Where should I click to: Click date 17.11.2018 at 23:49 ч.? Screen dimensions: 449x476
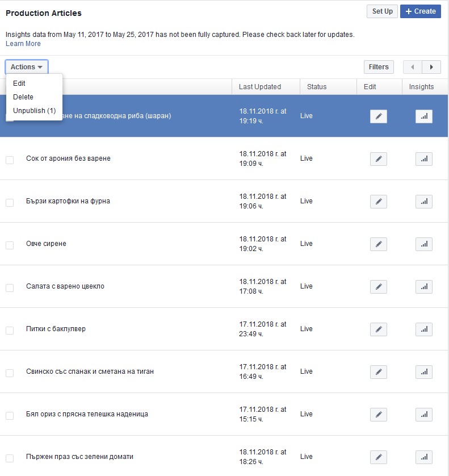coord(263,329)
